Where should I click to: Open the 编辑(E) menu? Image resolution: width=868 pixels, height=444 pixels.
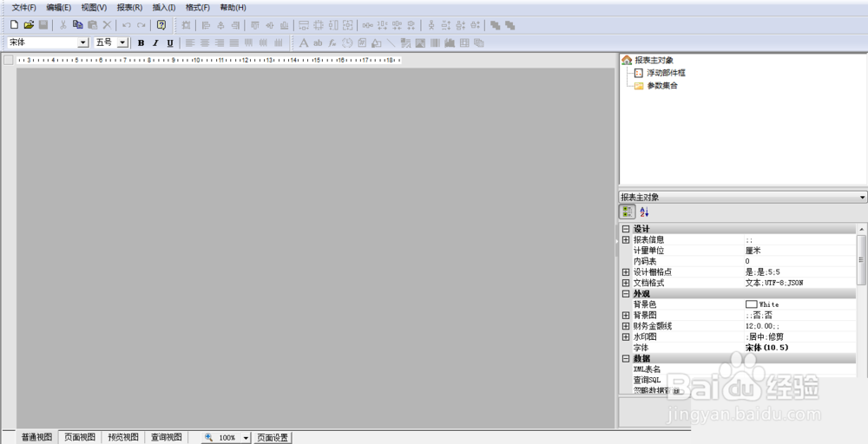(x=59, y=8)
